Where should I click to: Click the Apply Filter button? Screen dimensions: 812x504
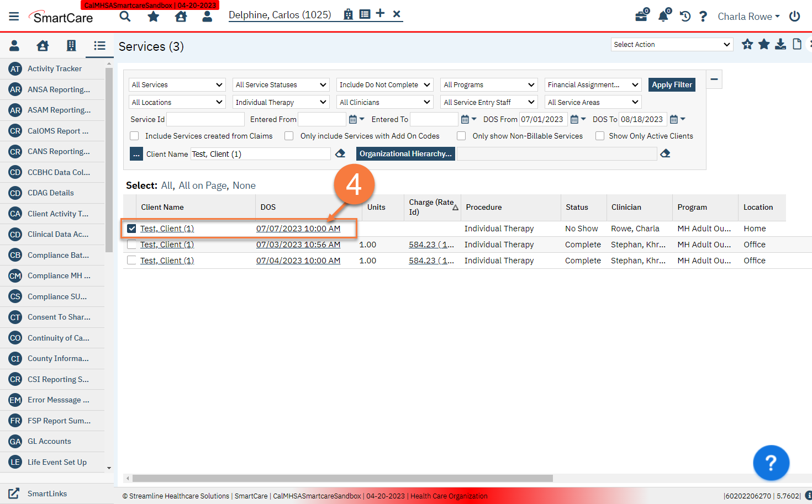[x=672, y=84]
